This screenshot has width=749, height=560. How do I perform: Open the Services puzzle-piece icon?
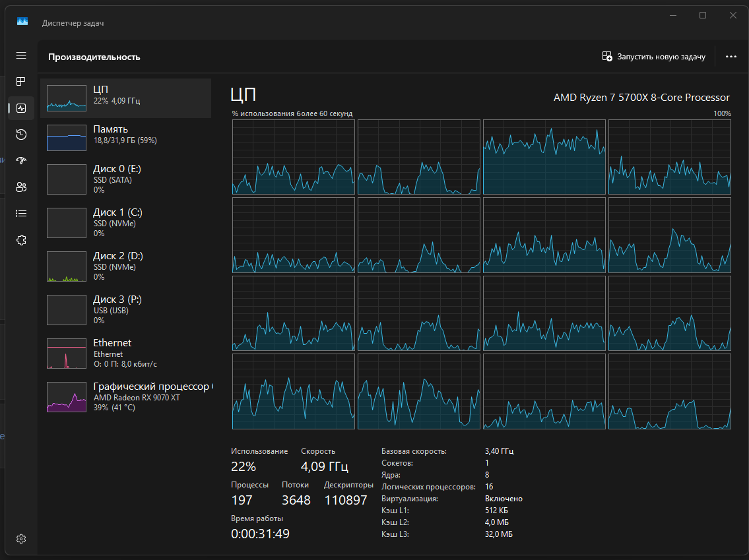tap(21, 240)
